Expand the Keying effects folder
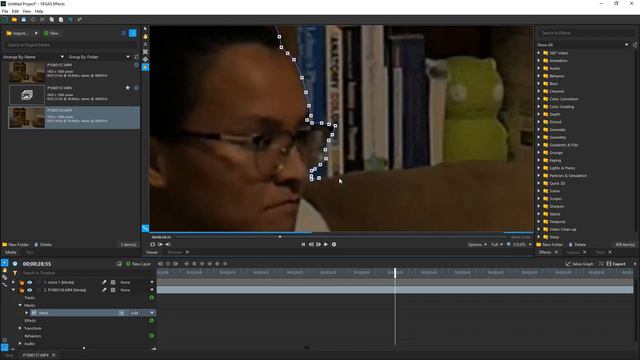The width and height of the screenshot is (640, 360). point(539,160)
